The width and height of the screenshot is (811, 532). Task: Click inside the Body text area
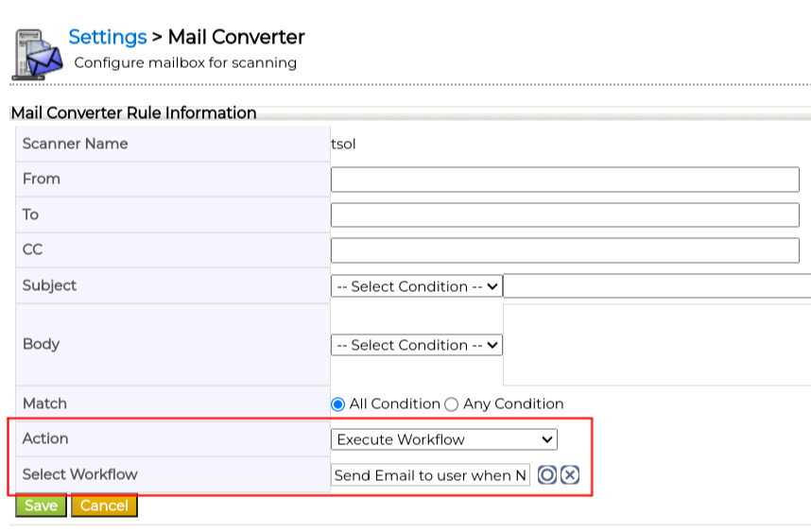point(657,345)
